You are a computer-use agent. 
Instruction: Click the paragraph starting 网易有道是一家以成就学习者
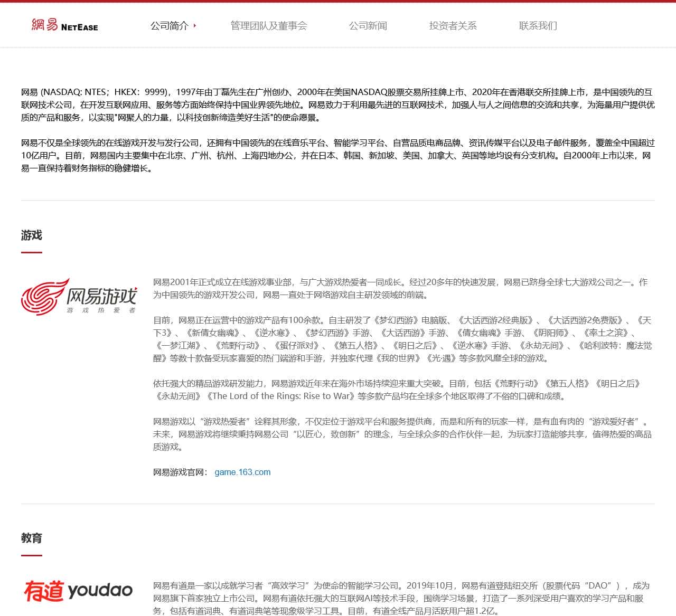pyautogui.click(x=401, y=598)
